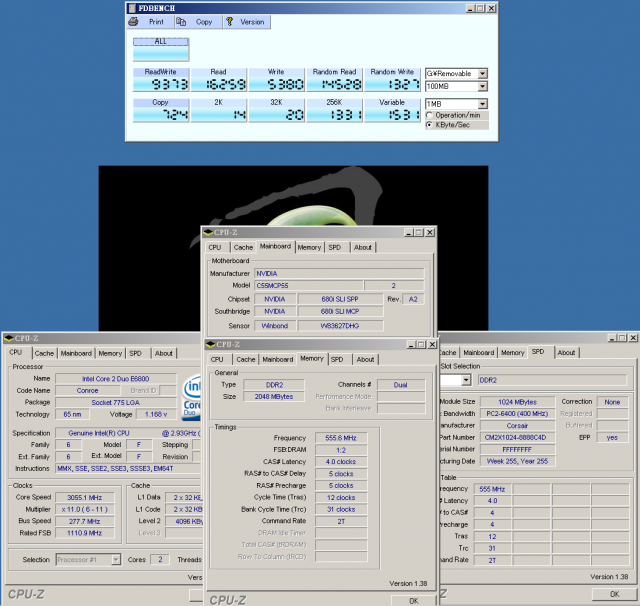Open About tab in Memory CPU-Z window
Screen dimensions: 640x606
point(365,360)
